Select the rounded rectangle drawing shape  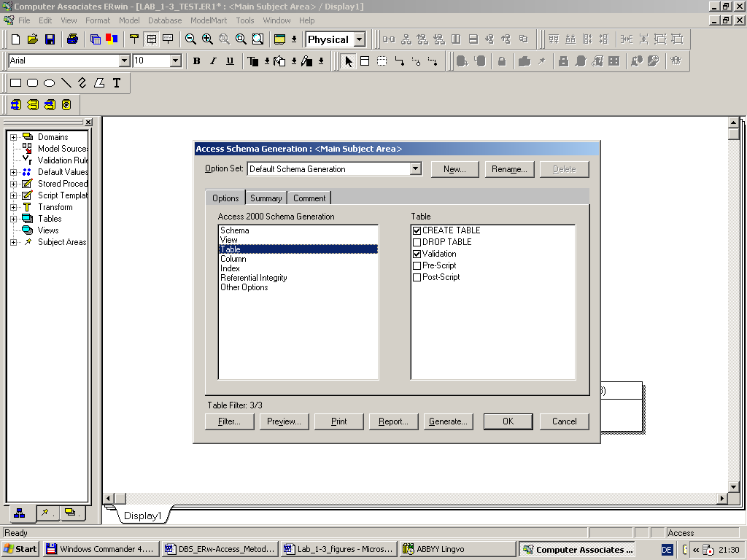[x=32, y=83]
